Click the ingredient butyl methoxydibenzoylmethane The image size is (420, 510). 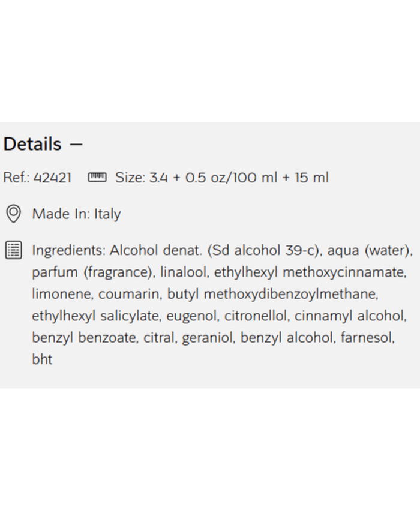(x=272, y=295)
